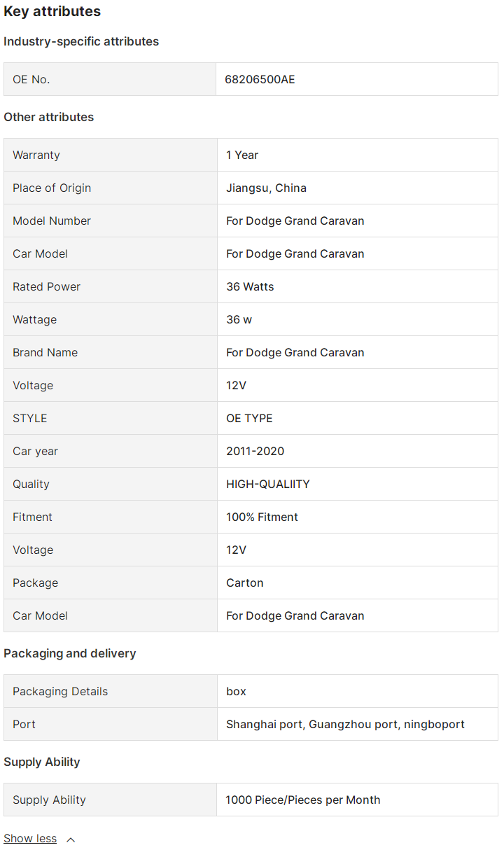
Task: Click the Key attributes heading
Action: tap(52, 11)
